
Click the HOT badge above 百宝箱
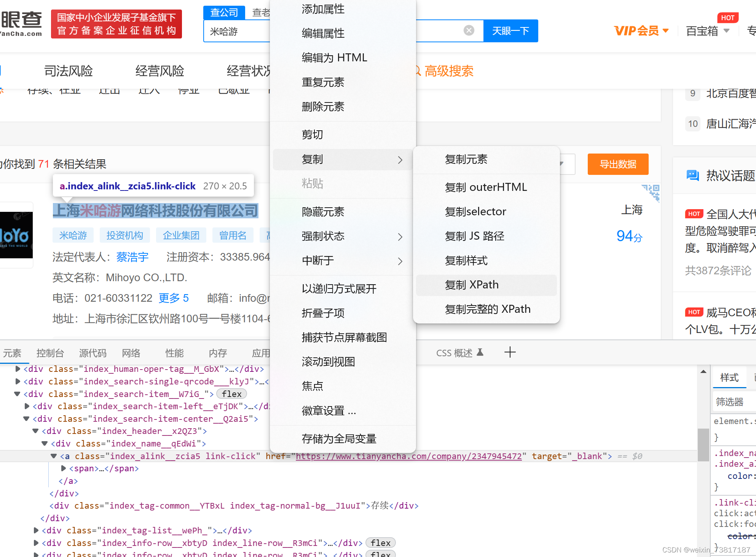[x=727, y=18]
